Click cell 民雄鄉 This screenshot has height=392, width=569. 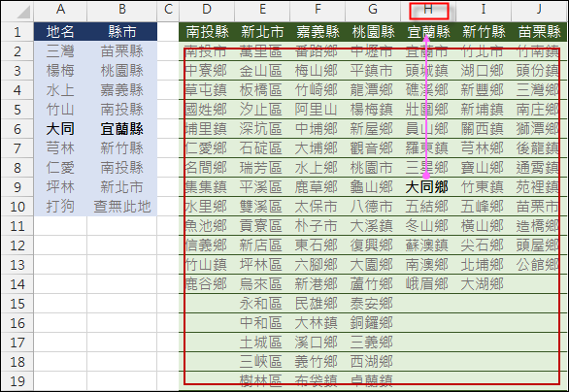318,303
